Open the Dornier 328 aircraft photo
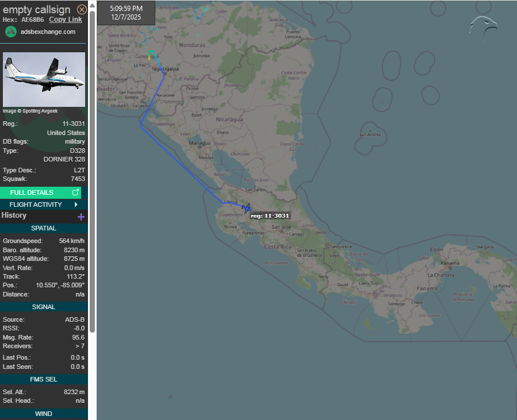 [44, 79]
